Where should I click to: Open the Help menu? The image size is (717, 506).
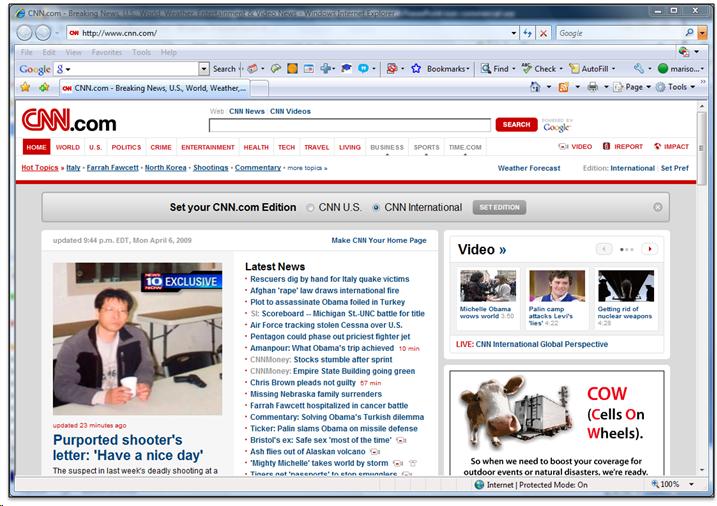tap(168, 52)
